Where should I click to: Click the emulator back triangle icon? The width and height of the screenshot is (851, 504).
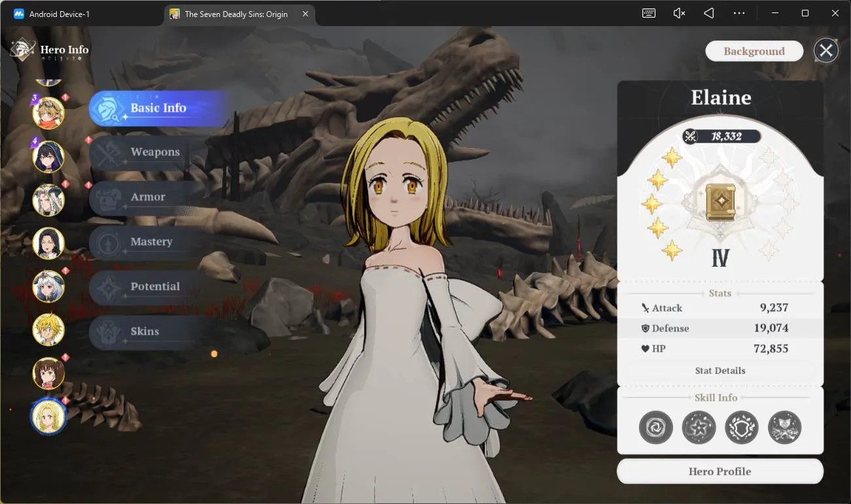point(709,13)
